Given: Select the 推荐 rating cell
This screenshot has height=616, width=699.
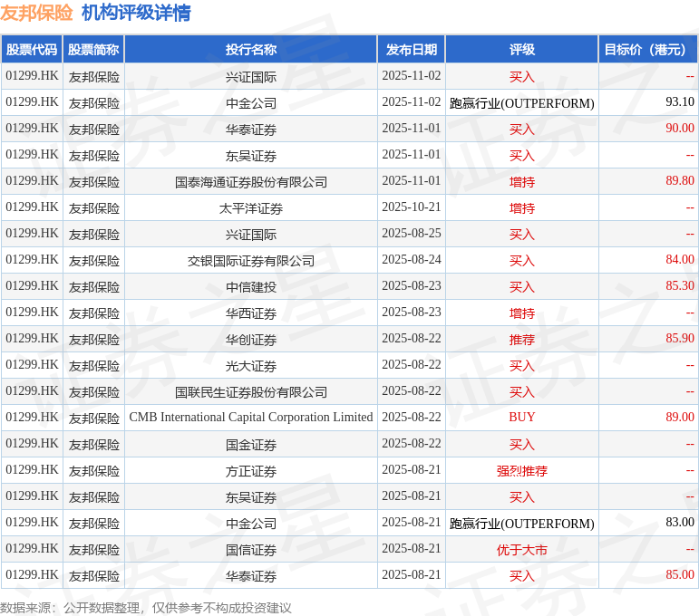Looking at the screenshot, I should pyautogui.click(x=522, y=340).
